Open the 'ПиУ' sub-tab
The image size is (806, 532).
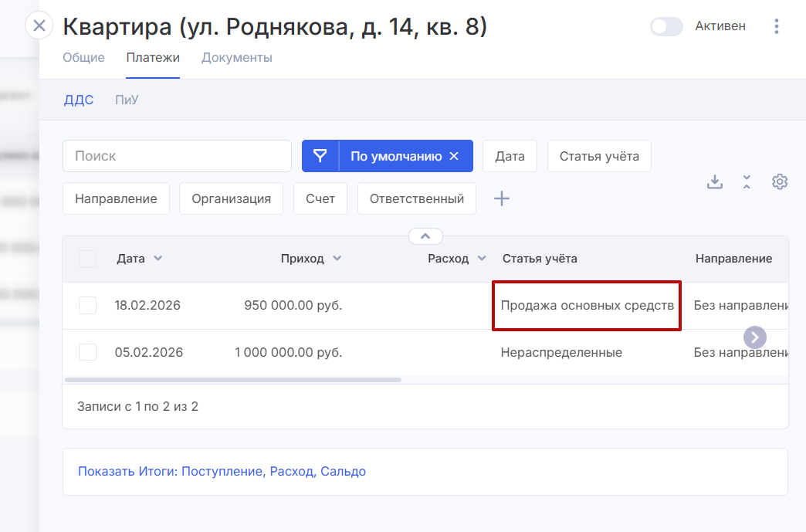[x=127, y=100]
